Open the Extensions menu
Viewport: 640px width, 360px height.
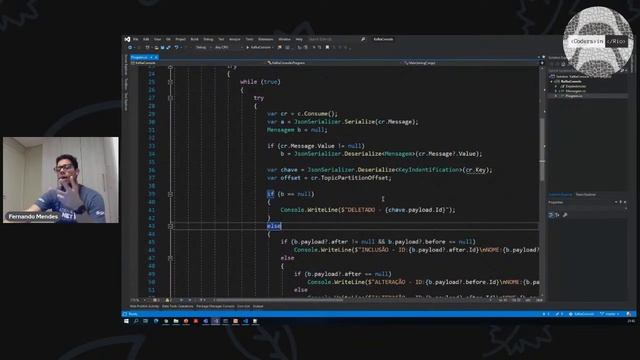coord(266,39)
